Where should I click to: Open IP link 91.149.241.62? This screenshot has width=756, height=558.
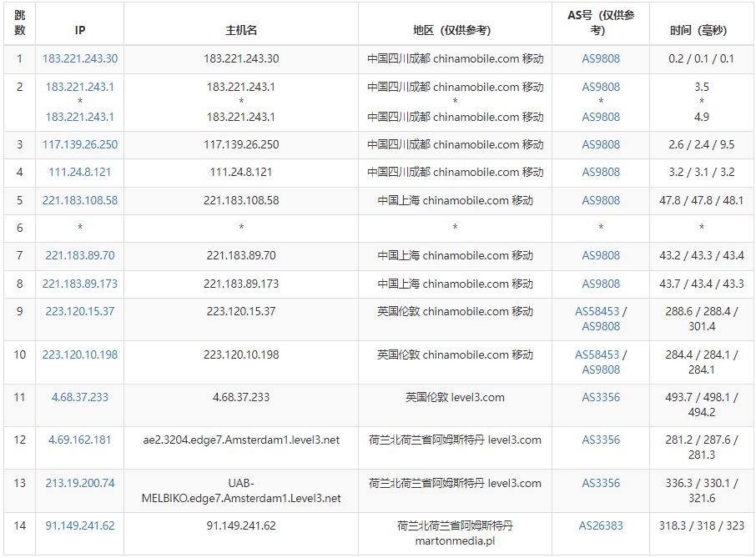[79, 525]
